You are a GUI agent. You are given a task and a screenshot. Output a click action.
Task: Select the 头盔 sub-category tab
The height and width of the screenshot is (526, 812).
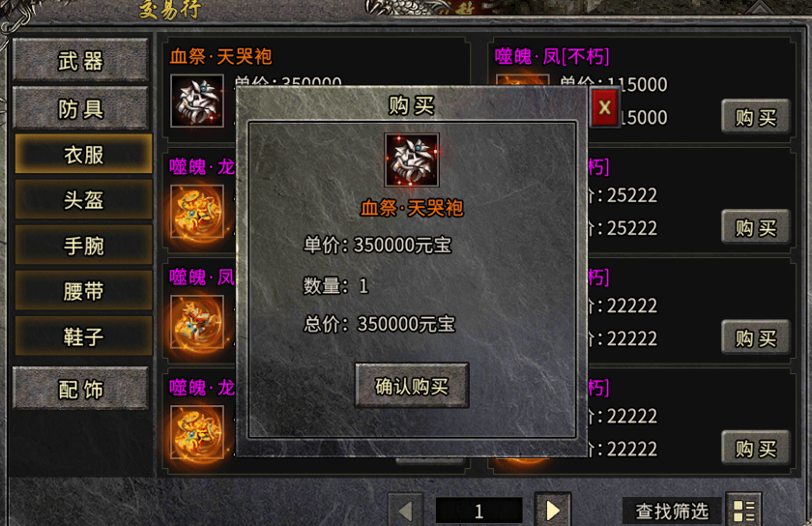[x=83, y=199]
